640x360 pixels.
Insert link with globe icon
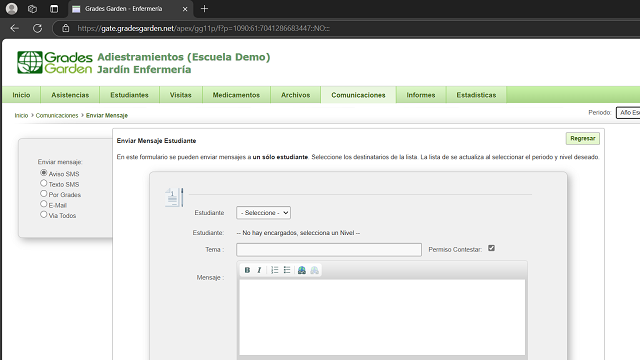[302, 270]
